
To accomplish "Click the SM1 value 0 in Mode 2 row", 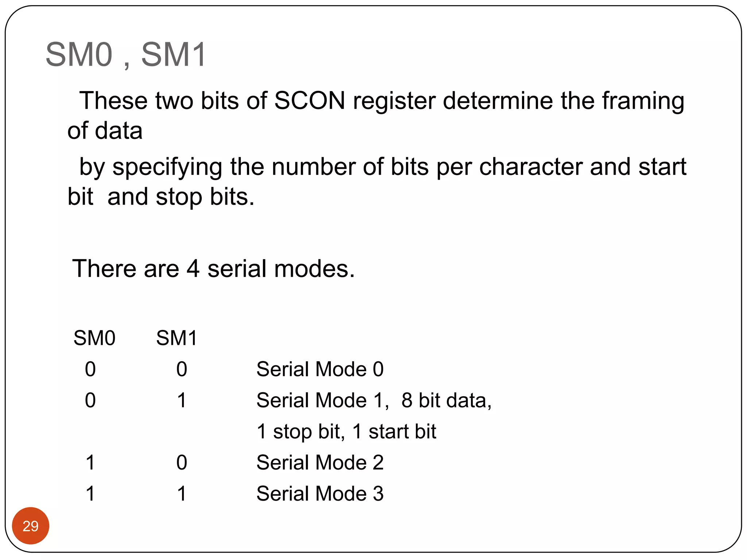I will [x=182, y=462].
